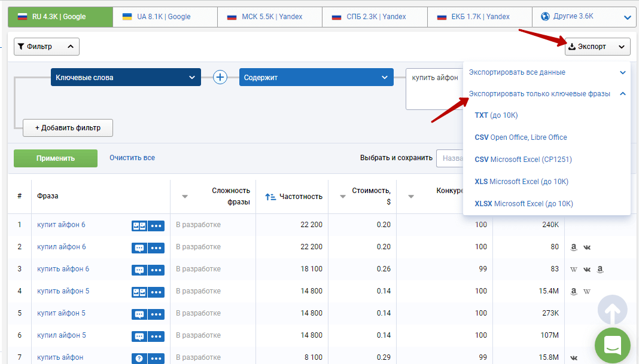
Task: Expand the Фильтр dropdown
Action: pos(46,47)
